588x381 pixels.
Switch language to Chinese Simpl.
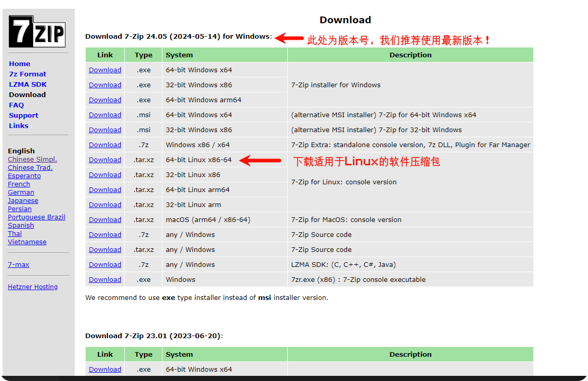32,159
